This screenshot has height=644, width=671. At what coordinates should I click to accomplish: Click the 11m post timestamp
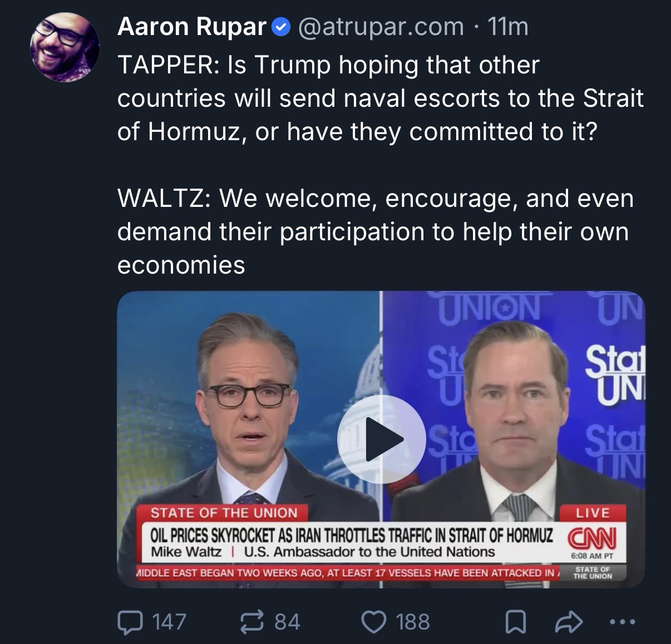507,27
